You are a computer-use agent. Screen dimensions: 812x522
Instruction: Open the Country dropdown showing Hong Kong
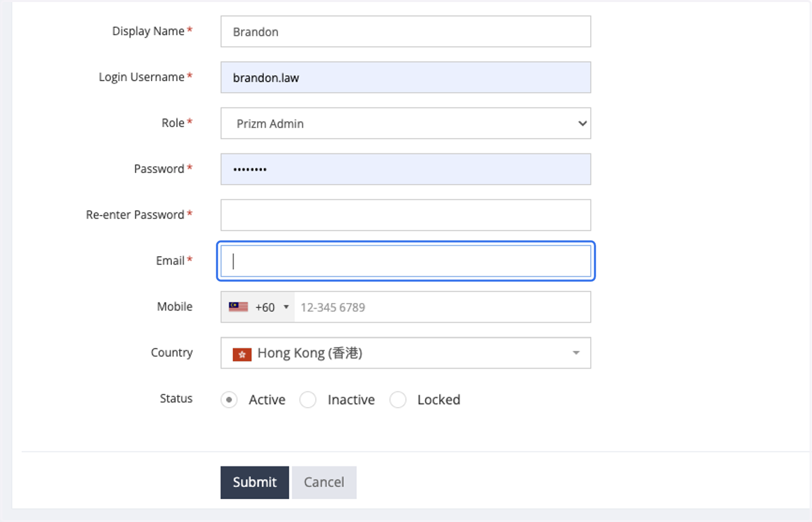coord(405,353)
